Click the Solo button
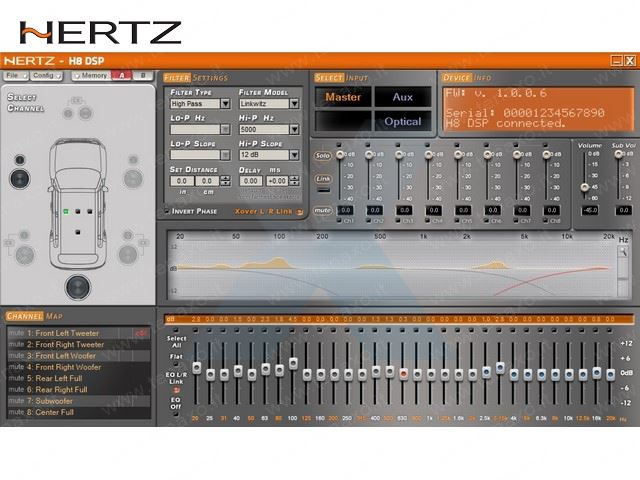Image resolution: width=640 pixels, height=480 pixels. pyautogui.click(x=322, y=156)
